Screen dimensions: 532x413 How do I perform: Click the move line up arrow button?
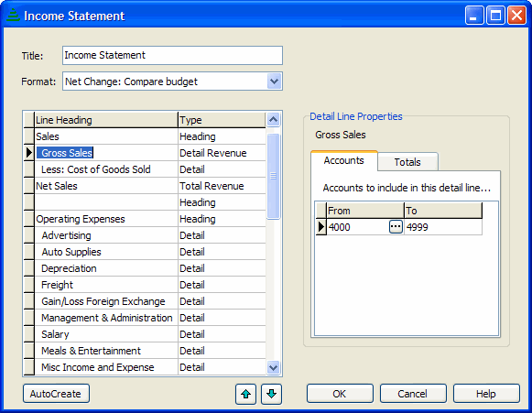(245, 394)
